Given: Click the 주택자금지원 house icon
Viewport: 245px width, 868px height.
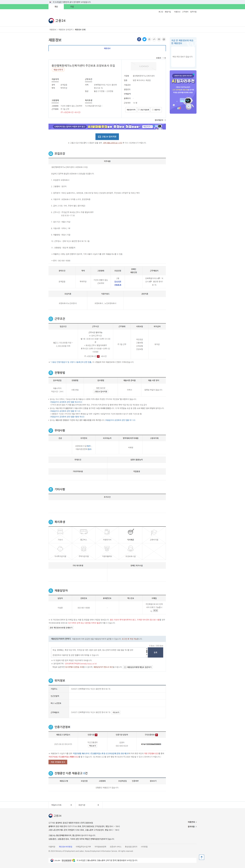Looking at the screenshot, I should (x=84, y=549).
